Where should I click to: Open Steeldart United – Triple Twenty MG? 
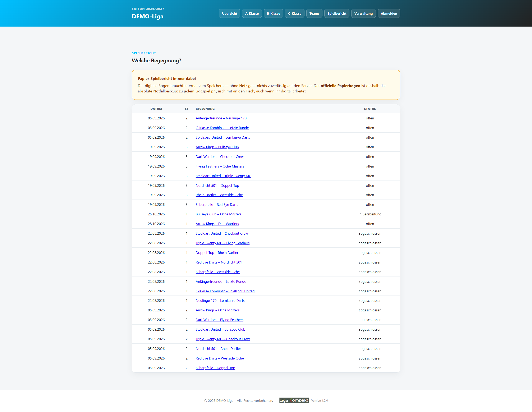coord(223,176)
